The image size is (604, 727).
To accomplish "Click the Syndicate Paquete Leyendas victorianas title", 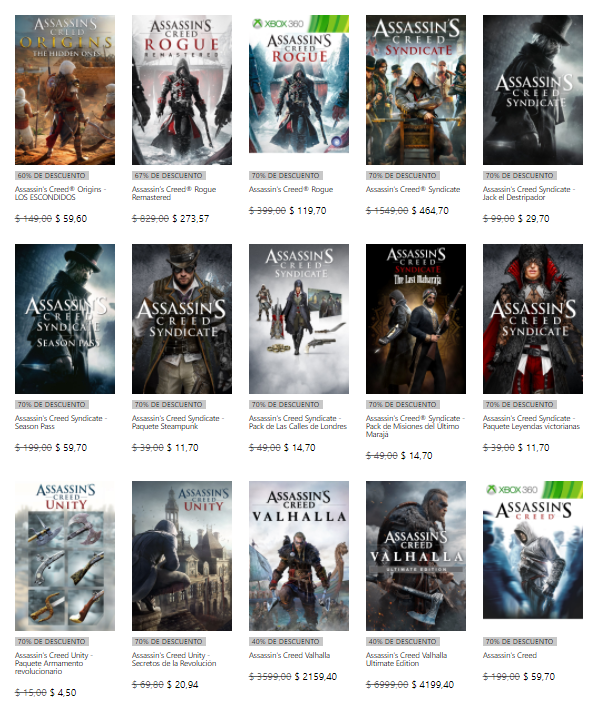I will coord(533,422).
